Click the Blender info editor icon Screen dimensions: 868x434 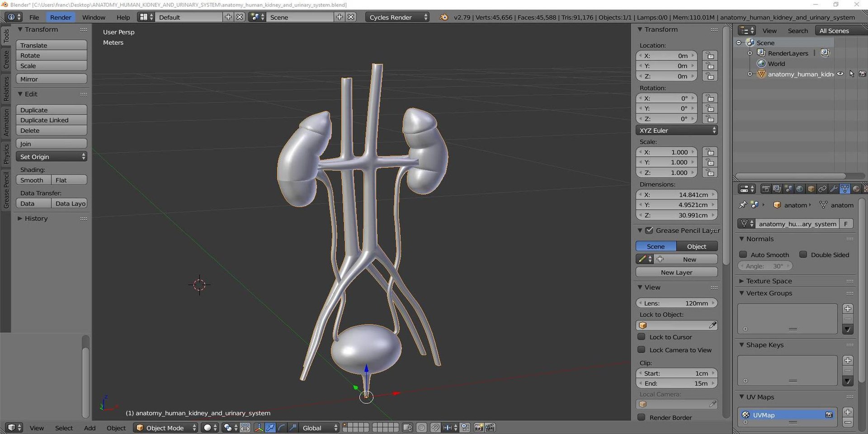point(13,17)
